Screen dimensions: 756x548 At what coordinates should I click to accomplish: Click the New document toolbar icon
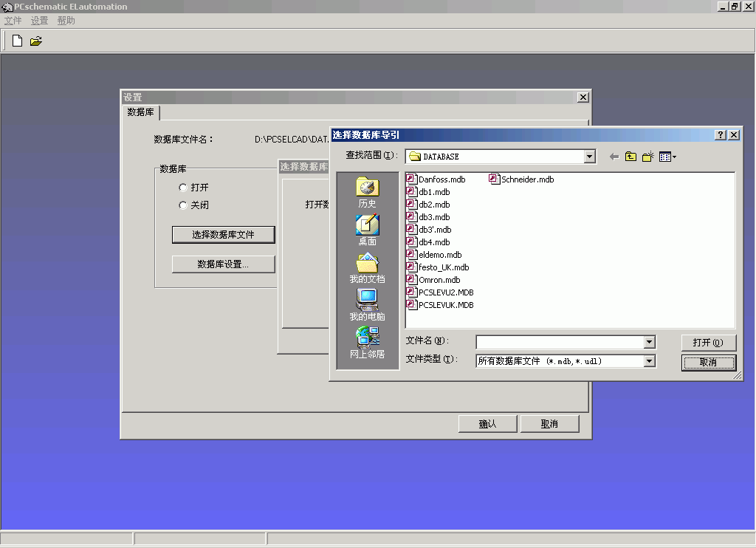click(17, 41)
